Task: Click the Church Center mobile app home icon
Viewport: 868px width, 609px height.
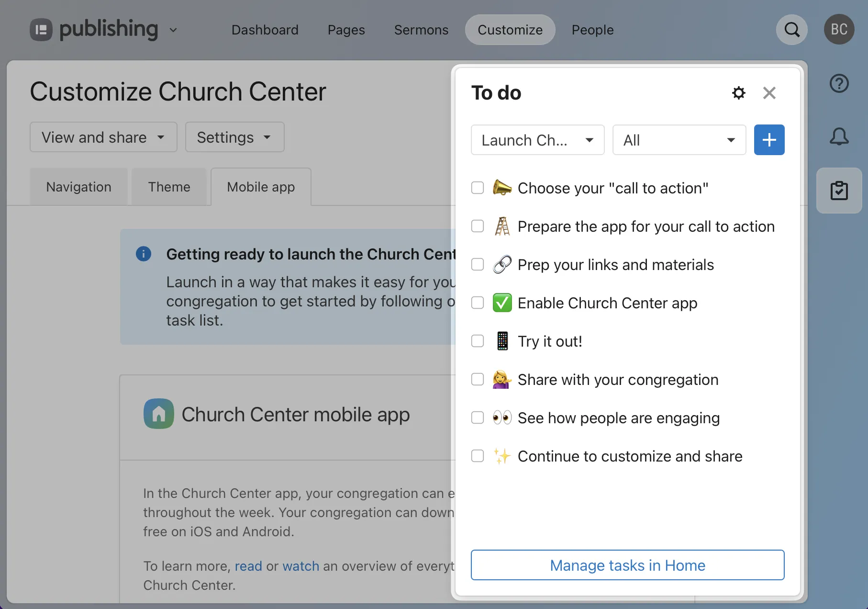Action: tap(158, 414)
